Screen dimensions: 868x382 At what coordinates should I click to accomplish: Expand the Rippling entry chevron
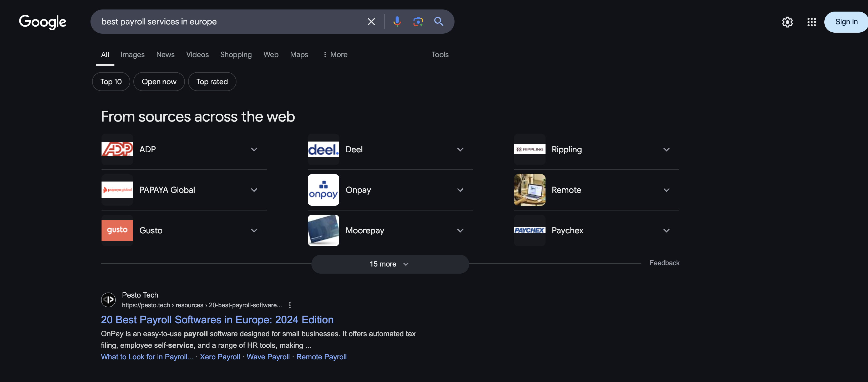(666, 149)
